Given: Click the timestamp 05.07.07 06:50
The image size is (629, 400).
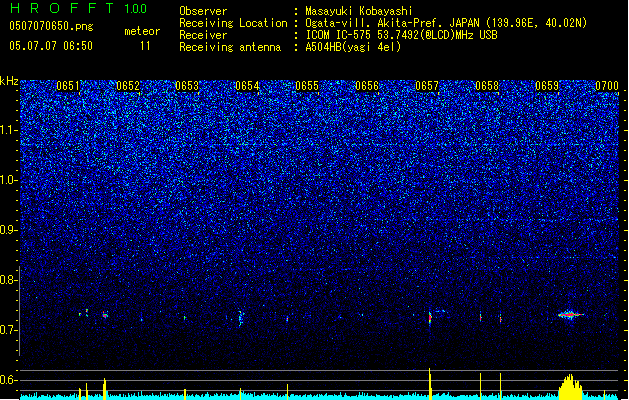Looking at the screenshot, I should pyautogui.click(x=51, y=46).
